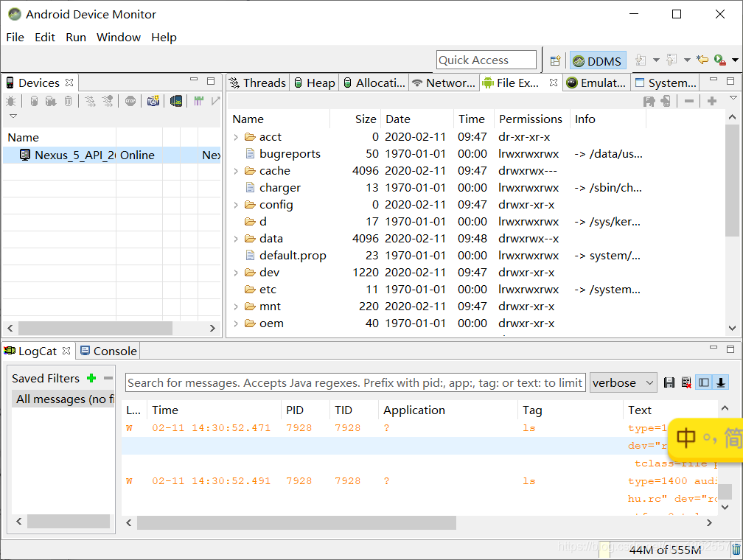
Task: Open the verbose log level dropdown
Action: [x=623, y=382]
